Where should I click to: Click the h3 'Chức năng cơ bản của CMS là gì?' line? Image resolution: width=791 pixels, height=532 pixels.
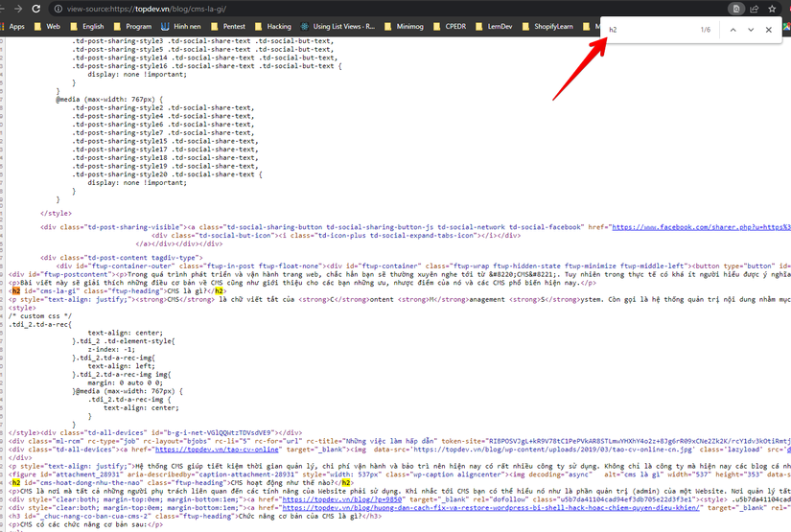[x=195, y=517]
